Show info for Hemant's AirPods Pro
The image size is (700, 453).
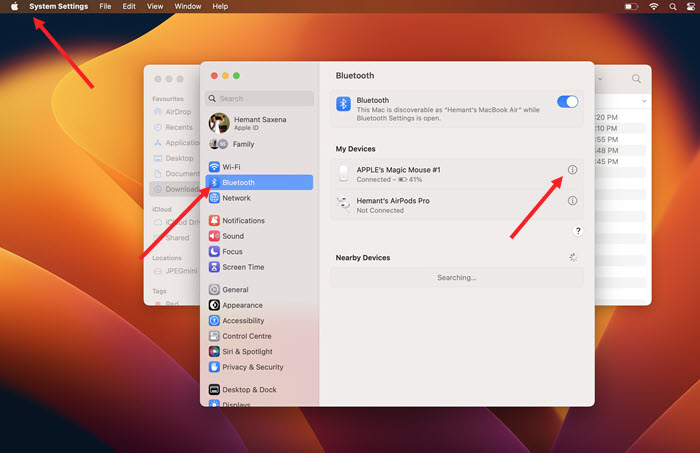(572, 201)
